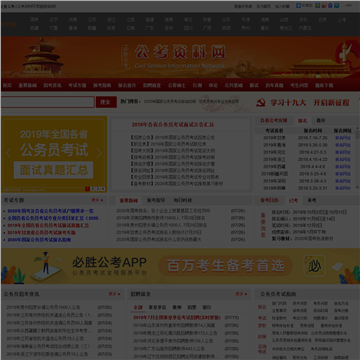
Task: Expand 更多 in 考试专题 section
Action: coord(97,200)
